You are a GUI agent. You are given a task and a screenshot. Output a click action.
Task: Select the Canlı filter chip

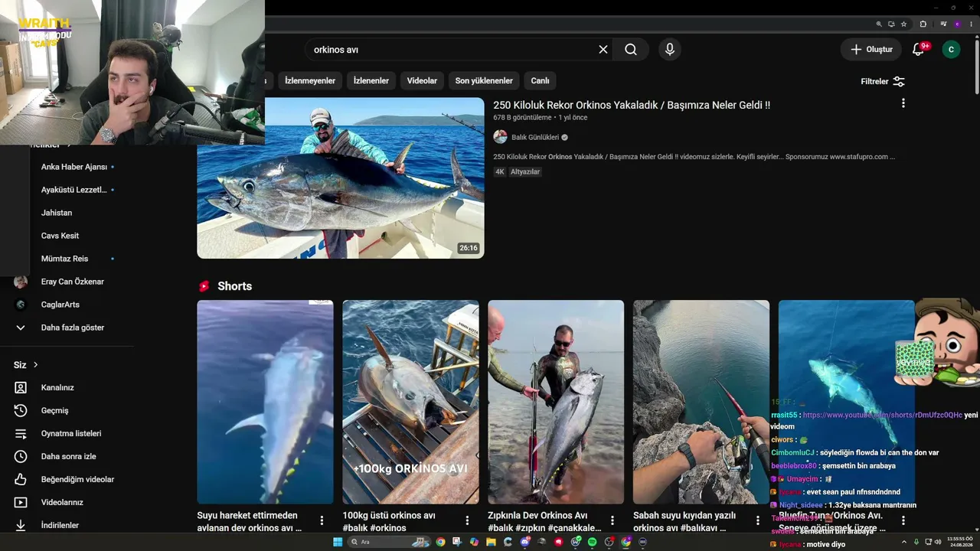pos(541,81)
